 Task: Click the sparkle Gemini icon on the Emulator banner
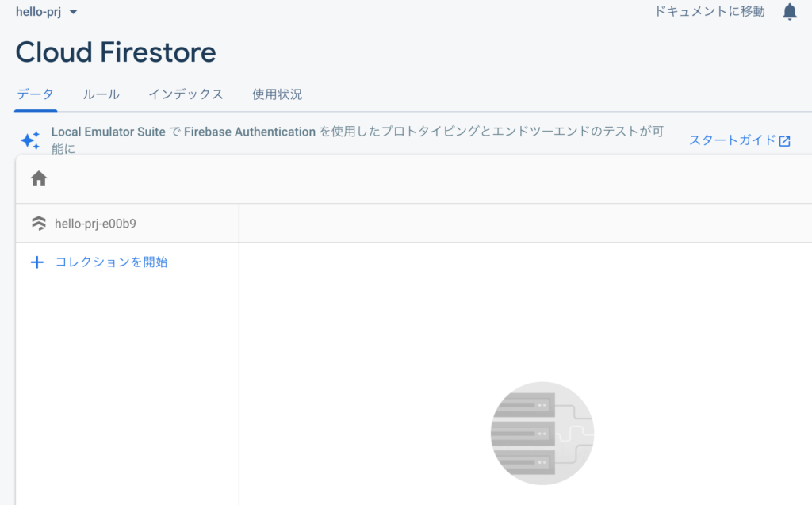(x=30, y=140)
